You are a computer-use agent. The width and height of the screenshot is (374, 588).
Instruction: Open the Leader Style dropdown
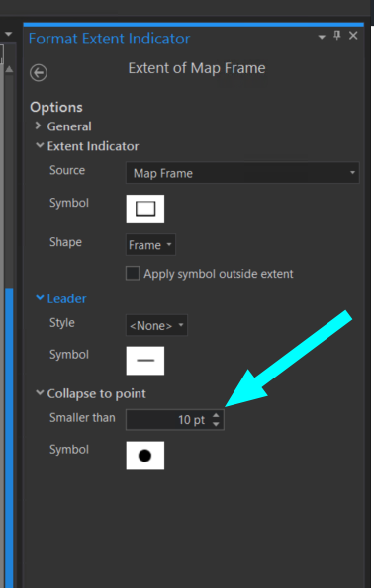pos(156,325)
